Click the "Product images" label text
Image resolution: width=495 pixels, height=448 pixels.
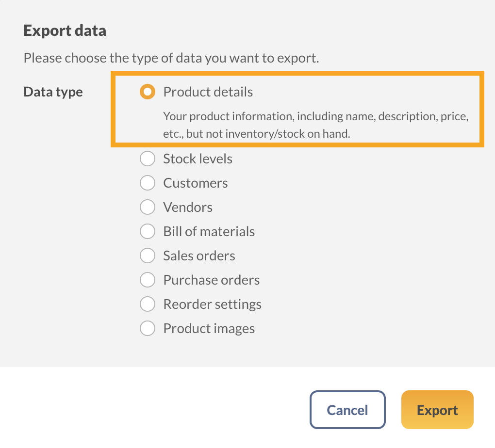coord(209,328)
